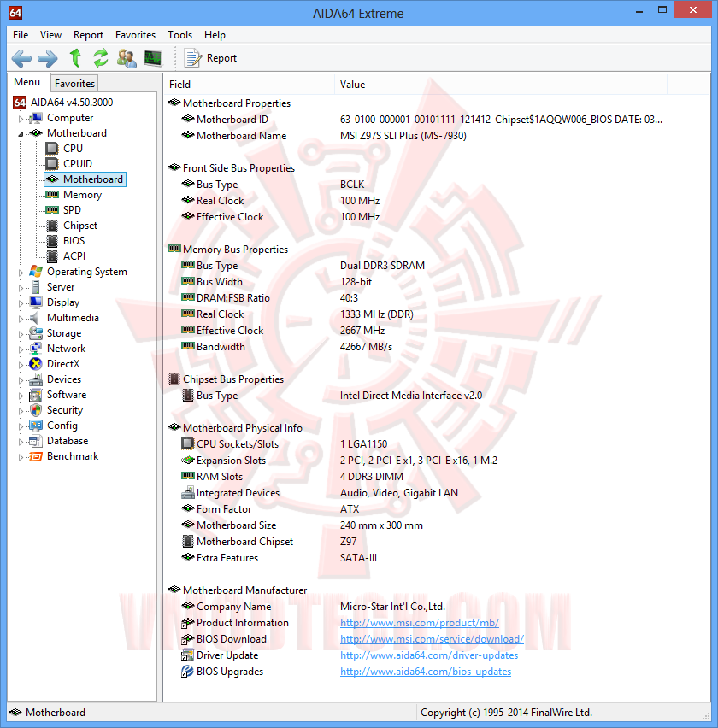
Task: Open the Favorites menu in menu bar
Action: 135,35
